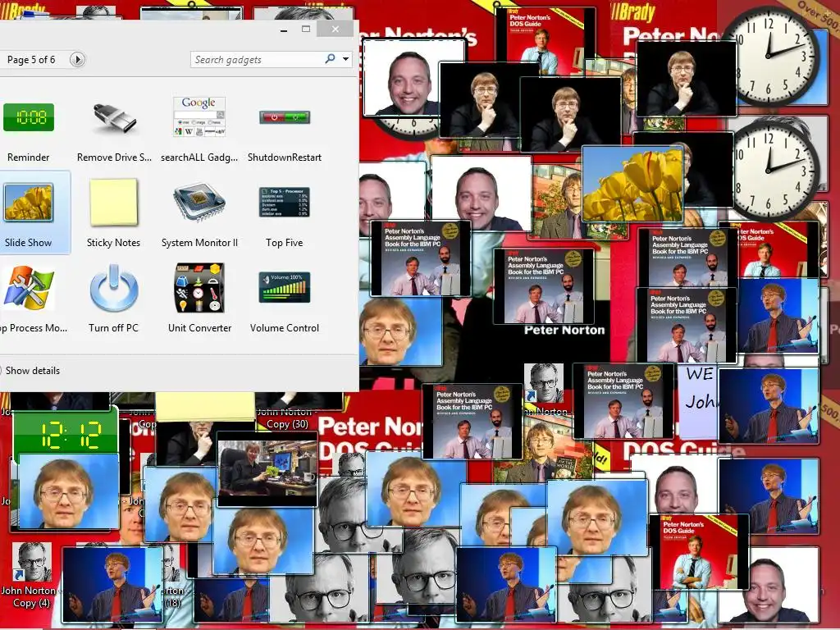Click the top analog clock desktop gadget
Viewport: 840px width, 630px height.
click(x=769, y=55)
